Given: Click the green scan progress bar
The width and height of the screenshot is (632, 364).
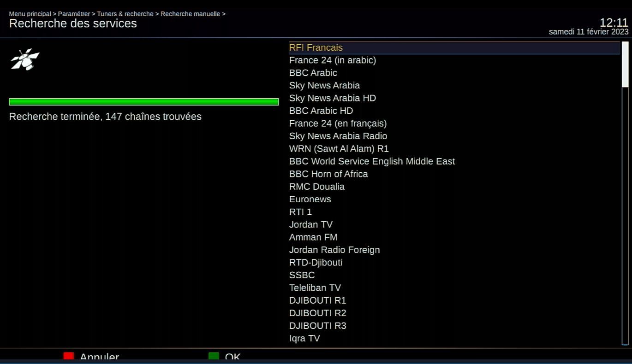Looking at the screenshot, I should click(144, 102).
